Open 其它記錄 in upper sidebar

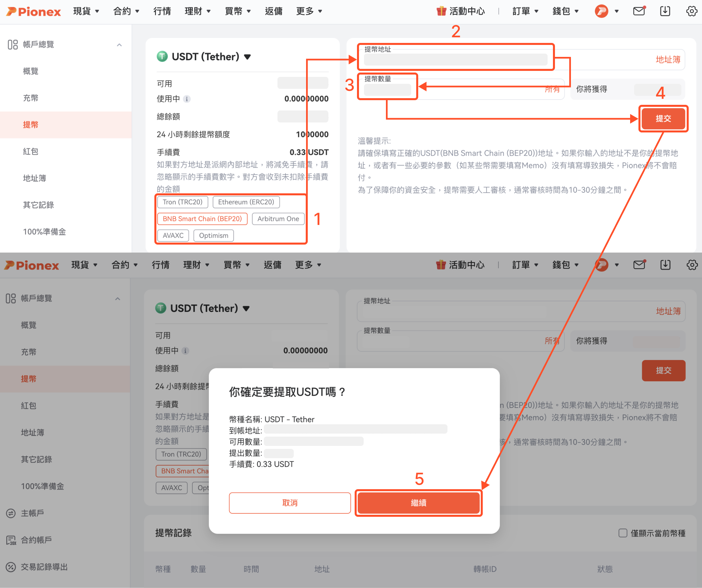[38, 205]
